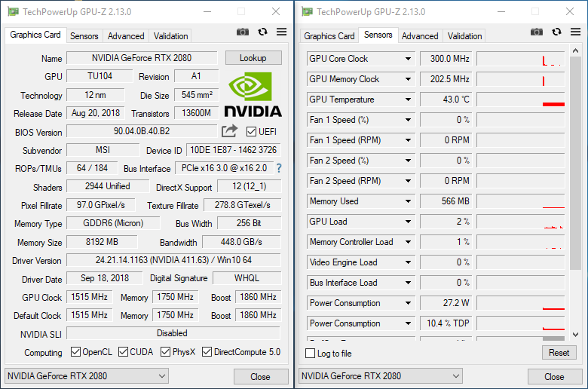Open Validation tab in Sensors window
This screenshot has width=588, height=389.
465,36
